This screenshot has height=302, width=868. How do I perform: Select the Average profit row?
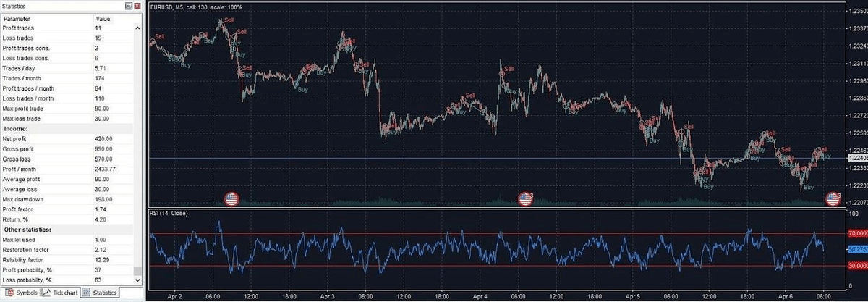67,179
